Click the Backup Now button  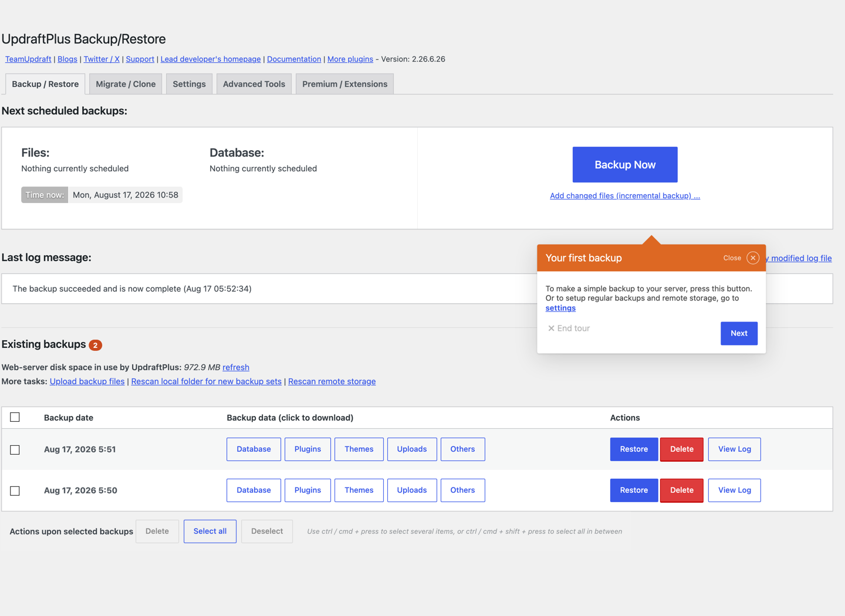625,165
